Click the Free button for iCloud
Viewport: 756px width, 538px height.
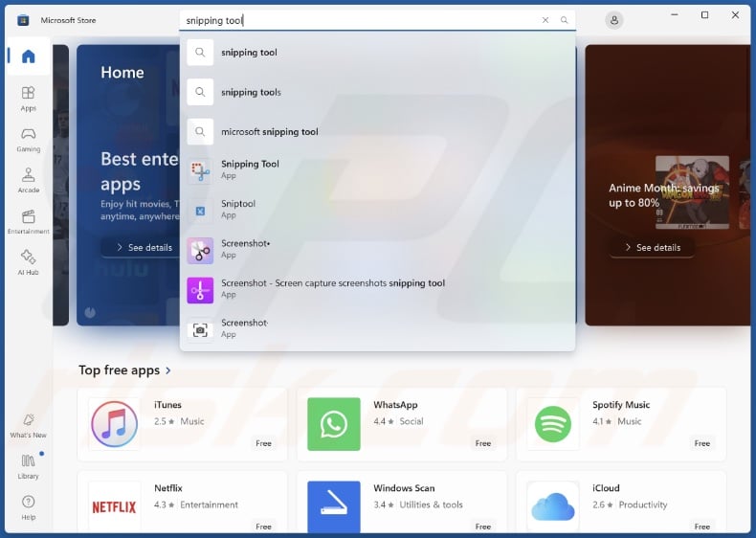coord(702,527)
